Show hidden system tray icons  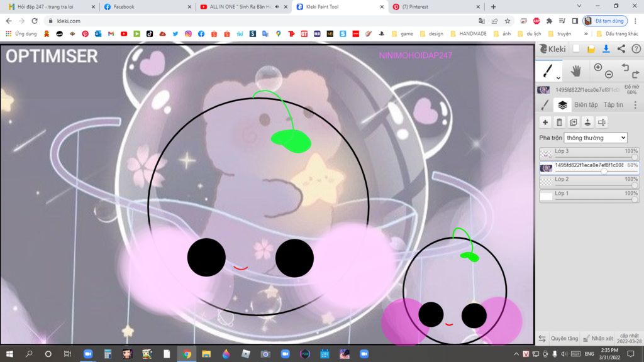(x=516, y=354)
